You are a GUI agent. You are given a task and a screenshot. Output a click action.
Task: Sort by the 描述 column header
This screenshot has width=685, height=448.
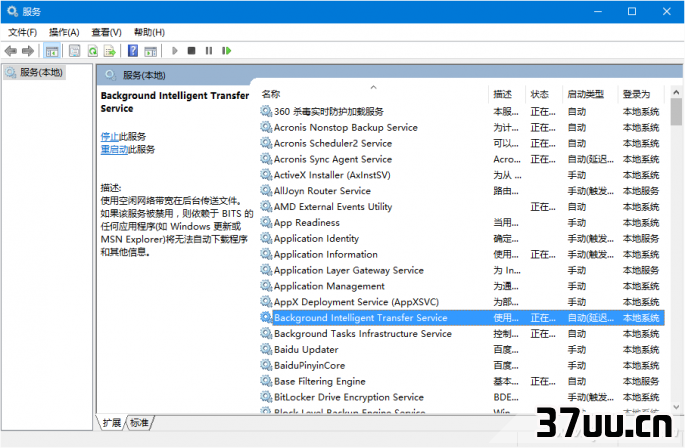click(506, 94)
